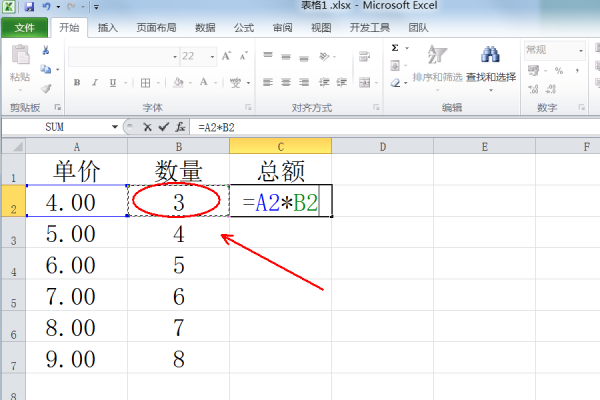Click the Save icon in quick access toolbar

[27, 7]
